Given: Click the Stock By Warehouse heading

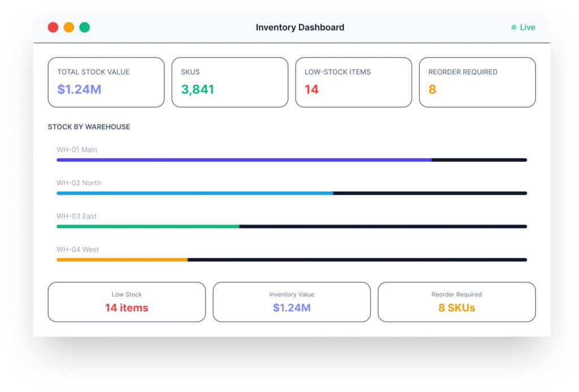Looking at the screenshot, I should pos(89,127).
